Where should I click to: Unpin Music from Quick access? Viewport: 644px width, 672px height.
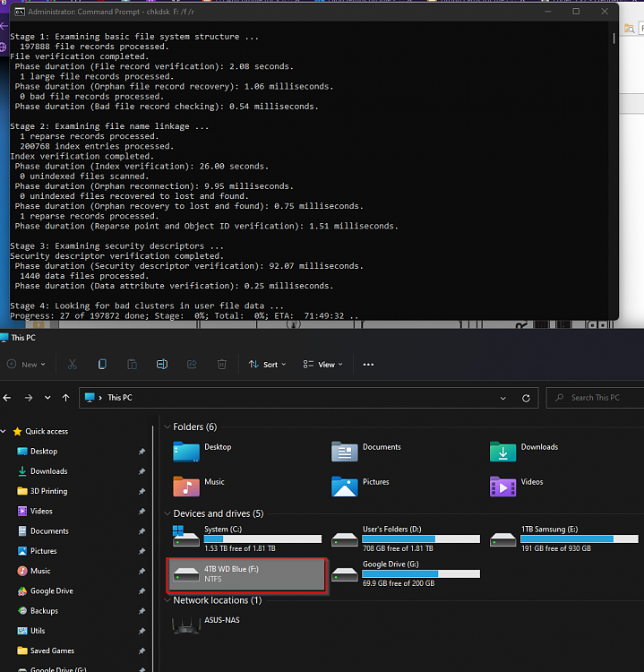click(142, 571)
